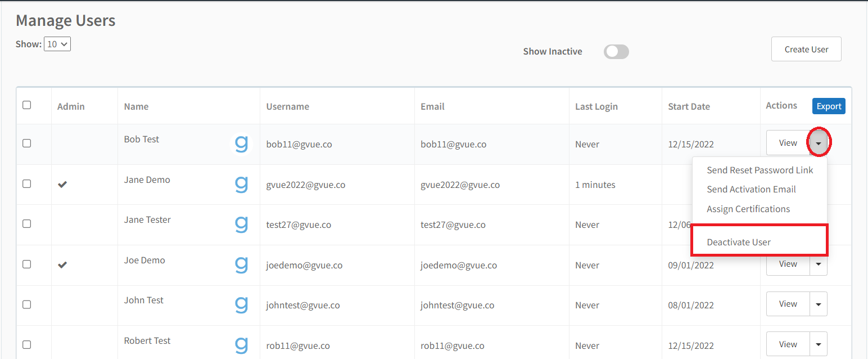This screenshot has width=868, height=359.
Task: Click the g icon beside Joe Demo
Action: point(241,265)
